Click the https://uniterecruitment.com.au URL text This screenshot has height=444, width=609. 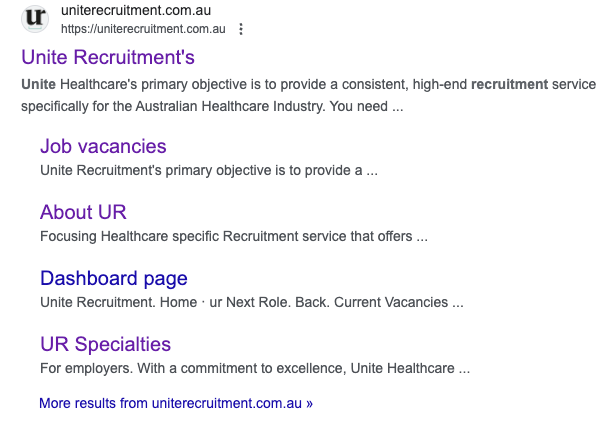143,29
